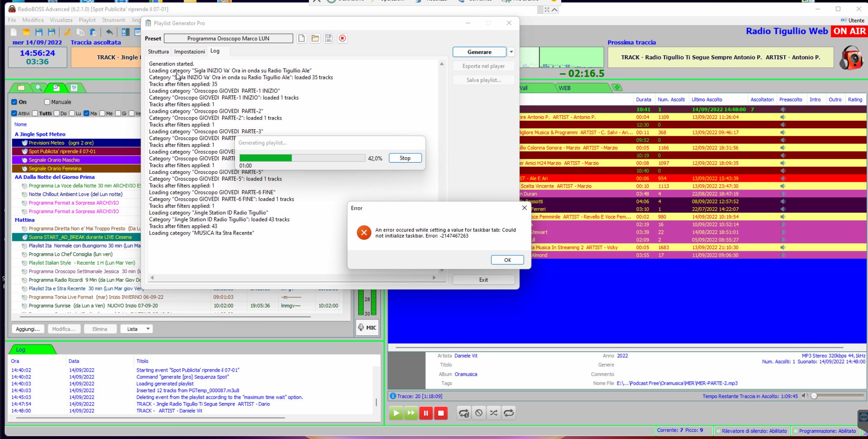Image resolution: width=868 pixels, height=439 pixels.
Task: Click pre-listen speaker icon for 1109 plays row
Action: (x=783, y=117)
